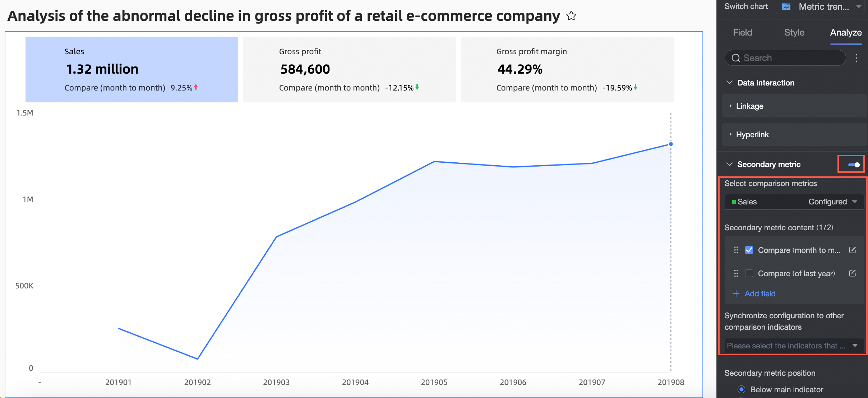
Task: Open the Sales Configured comparison metric dropdown
Action: point(794,202)
